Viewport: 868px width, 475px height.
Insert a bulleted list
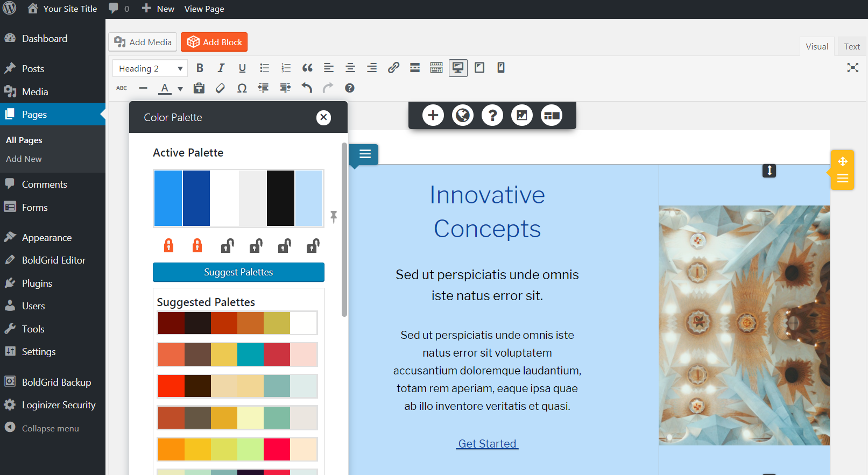click(x=264, y=68)
